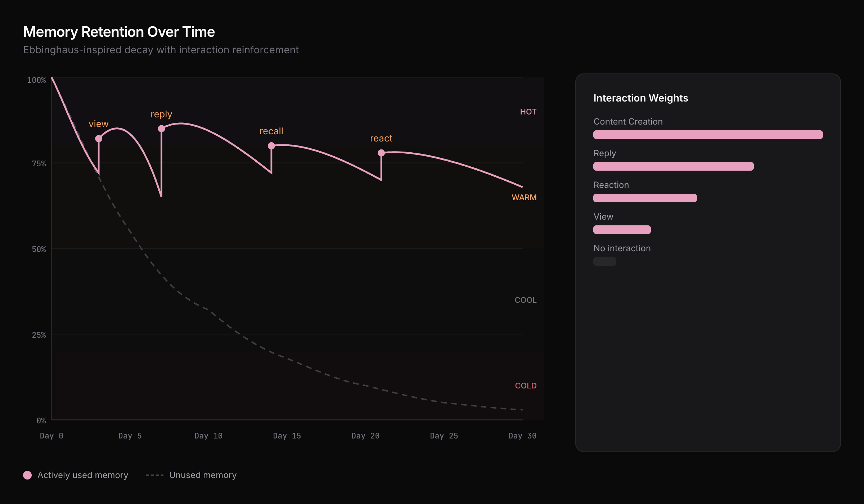Click the HOT zone label
864x504 pixels.
coord(528,112)
